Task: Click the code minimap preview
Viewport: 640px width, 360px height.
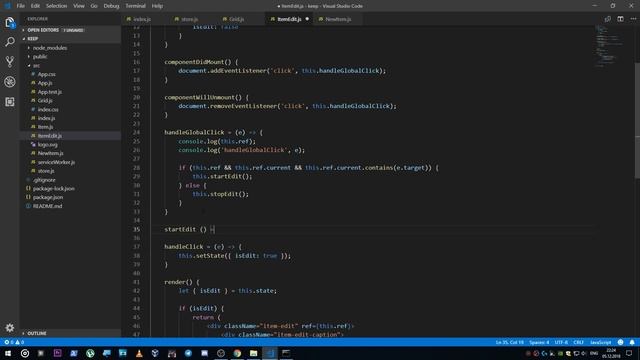Action: (x=608, y=46)
